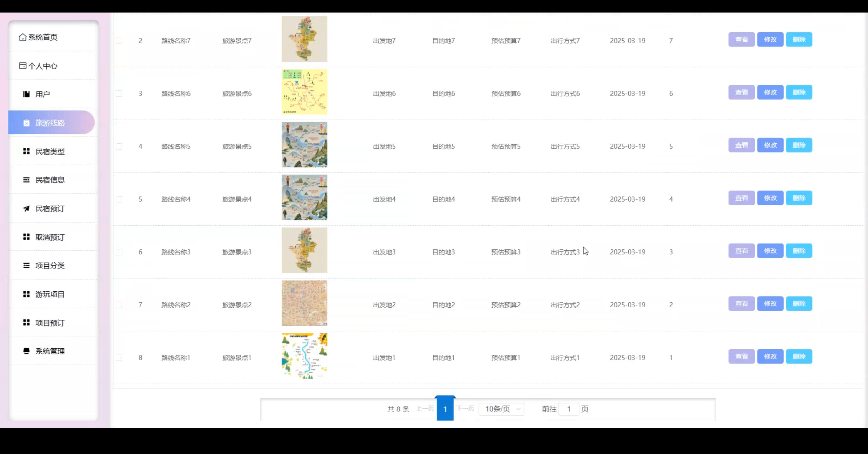Select the 项目分类 category icon
Viewport: 868px width, 454px height.
point(27,265)
